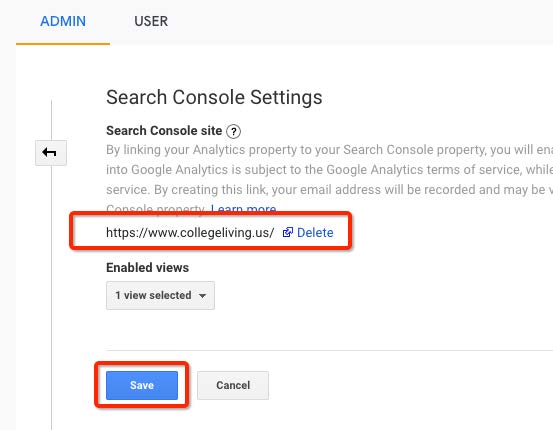The width and height of the screenshot is (553, 430).
Task: Click the 'By creating this link' text line
Action: pos(329,190)
